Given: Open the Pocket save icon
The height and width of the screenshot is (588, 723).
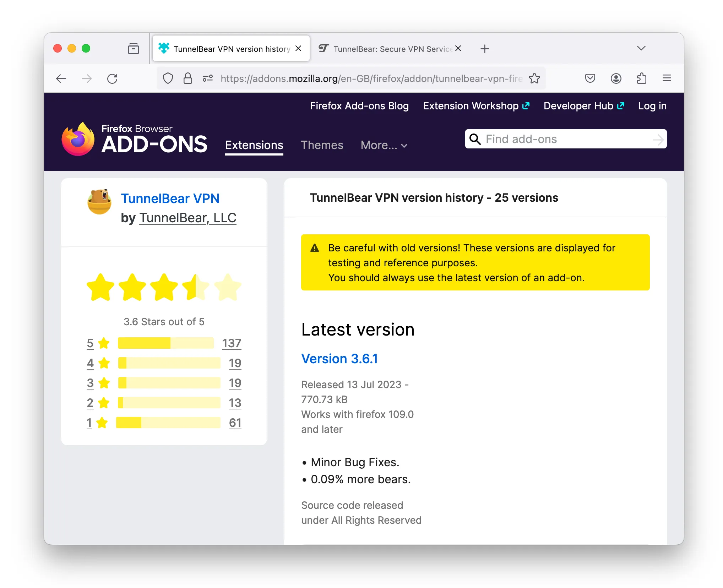Looking at the screenshot, I should tap(590, 78).
